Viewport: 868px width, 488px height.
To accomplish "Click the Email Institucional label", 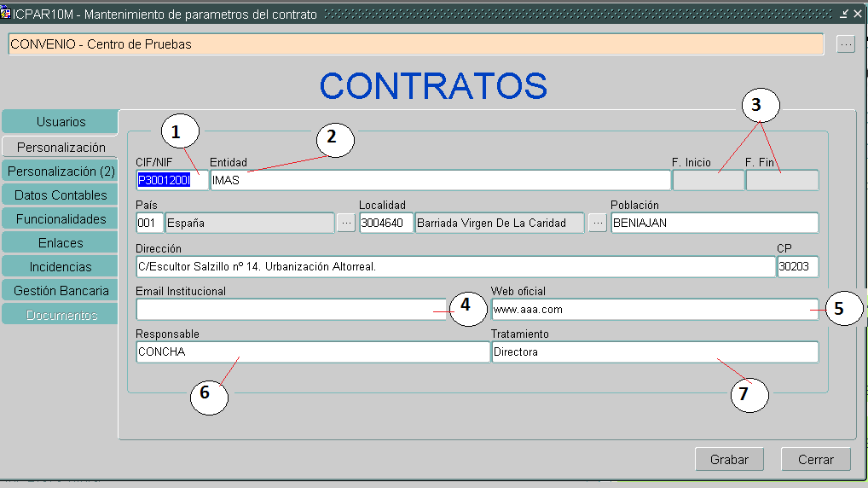I will click(x=181, y=292).
